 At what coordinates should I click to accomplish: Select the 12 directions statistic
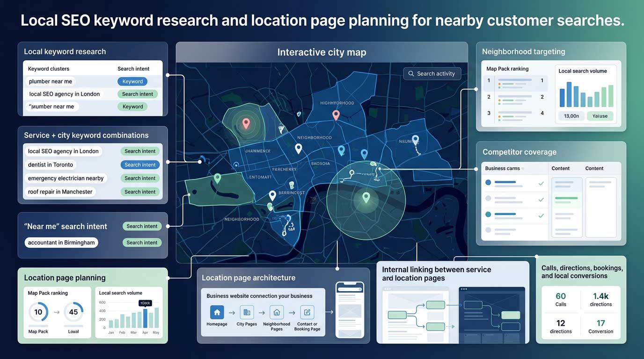pyautogui.click(x=561, y=326)
